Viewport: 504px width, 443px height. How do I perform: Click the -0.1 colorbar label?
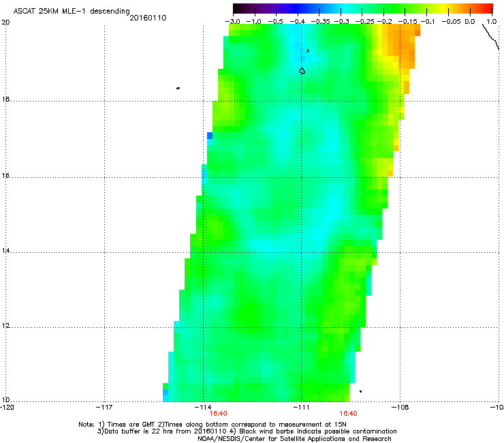click(x=428, y=21)
